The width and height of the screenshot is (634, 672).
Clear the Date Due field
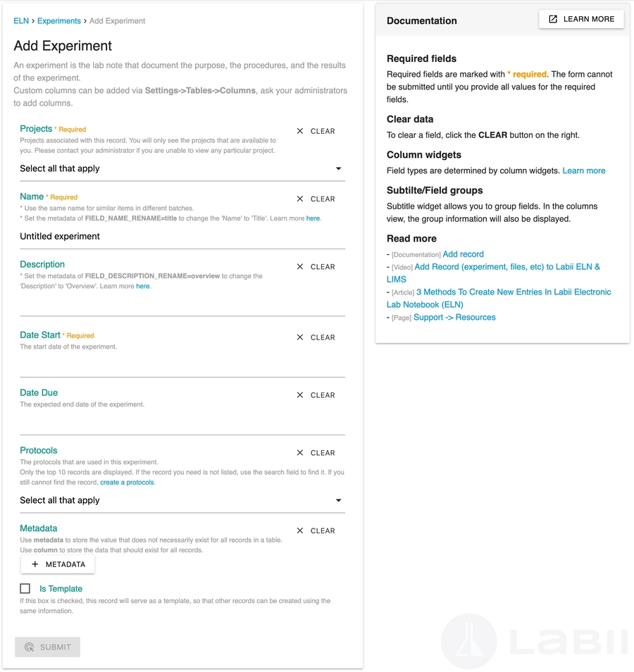coord(316,395)
